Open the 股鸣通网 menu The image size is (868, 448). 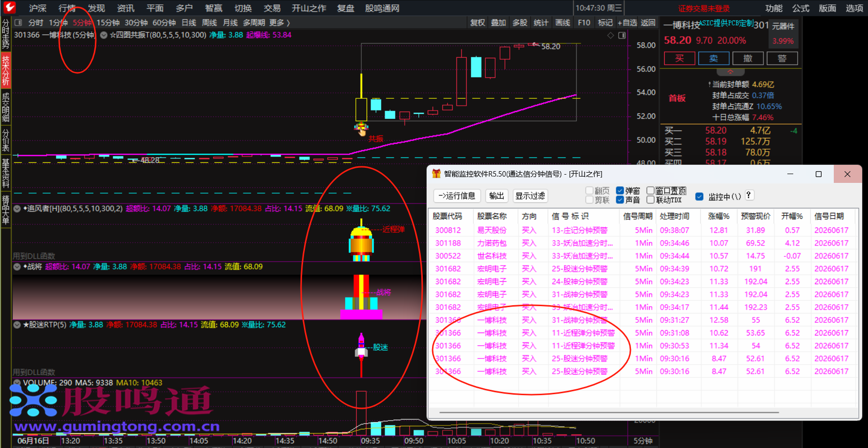click(x=382, y=8)
